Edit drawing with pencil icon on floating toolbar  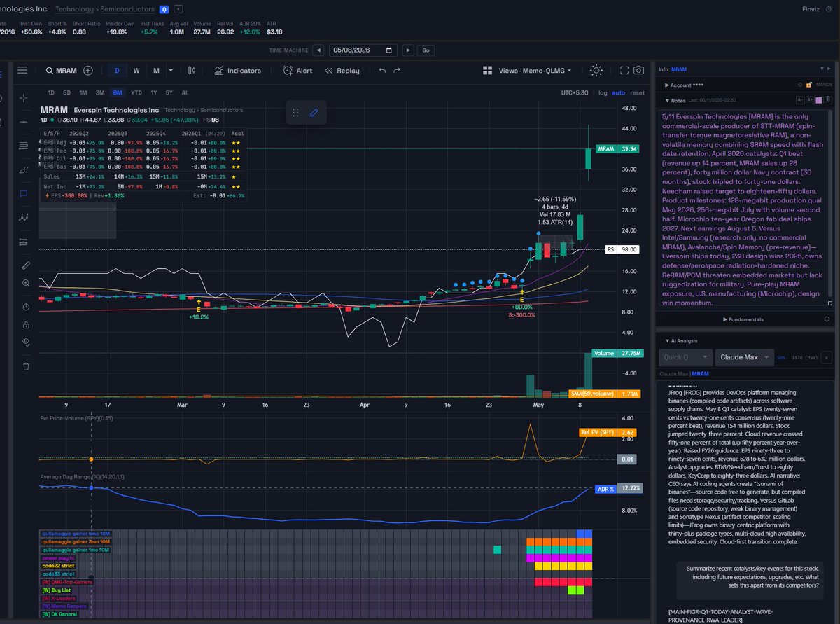click(314, 112)
